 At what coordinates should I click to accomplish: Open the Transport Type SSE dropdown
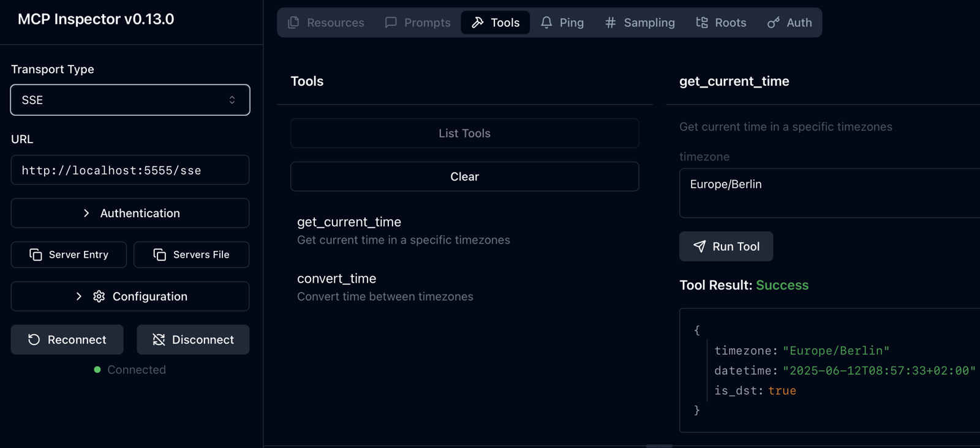130,100
